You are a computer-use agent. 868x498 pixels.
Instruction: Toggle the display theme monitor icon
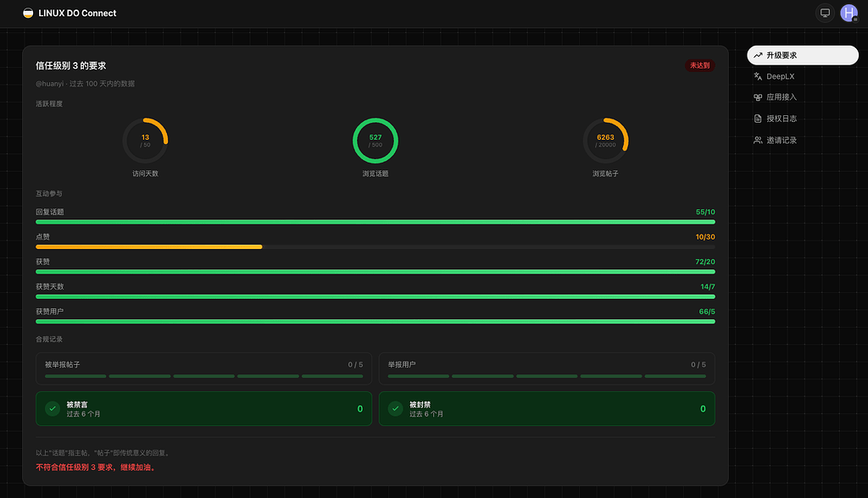pyautogui.click(x=825, y=14)
